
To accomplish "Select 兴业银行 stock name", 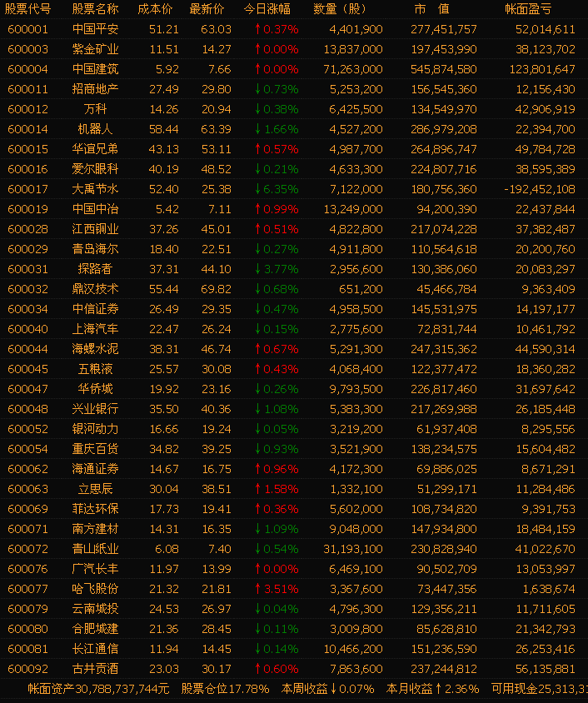I will coord(96,409).
